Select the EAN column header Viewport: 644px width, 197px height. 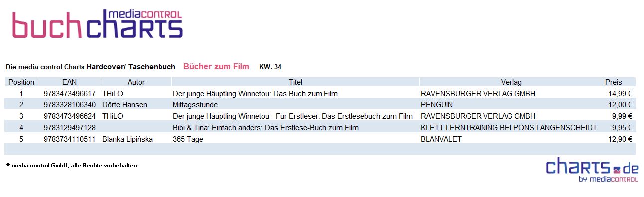[x=70, y=82]
